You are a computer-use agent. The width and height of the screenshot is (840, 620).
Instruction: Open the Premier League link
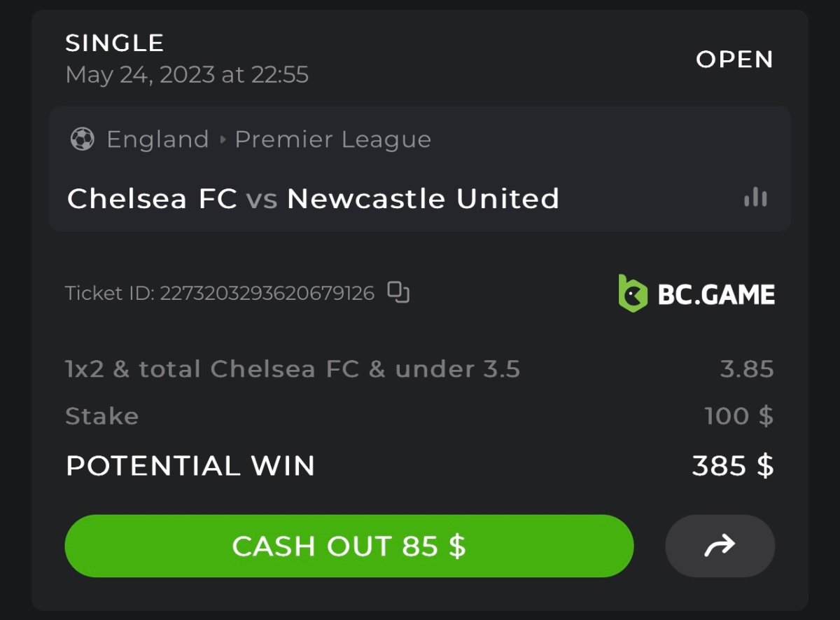click(332, 139)
